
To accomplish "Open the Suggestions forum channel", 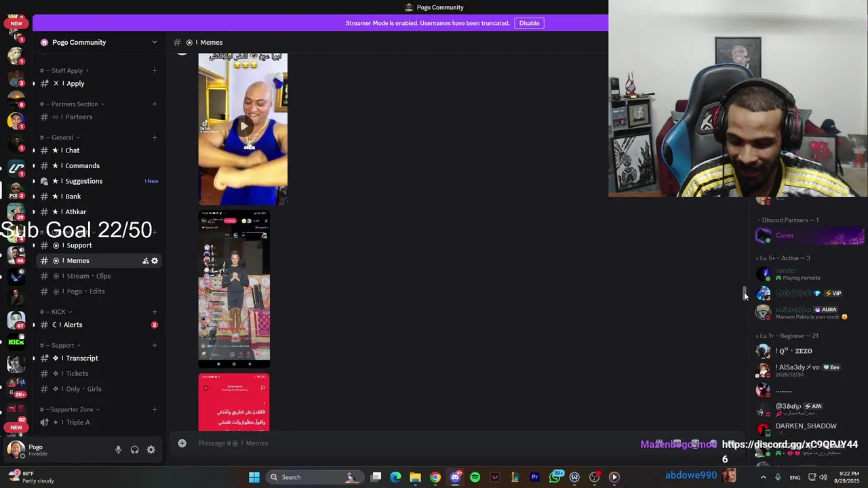I will click(x=98, y=181).
